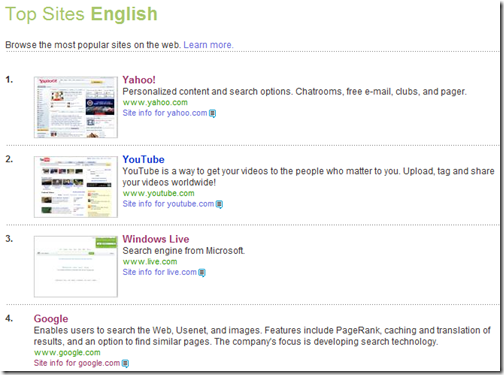504x375 pixels.
Task: Click the info icon after google.com
Action: click(125, 363)
